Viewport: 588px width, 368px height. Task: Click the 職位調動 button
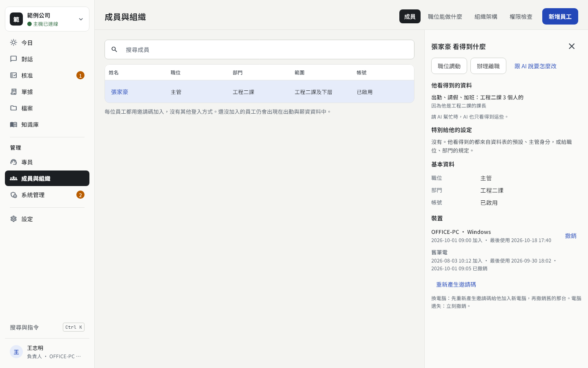[449, 66]
